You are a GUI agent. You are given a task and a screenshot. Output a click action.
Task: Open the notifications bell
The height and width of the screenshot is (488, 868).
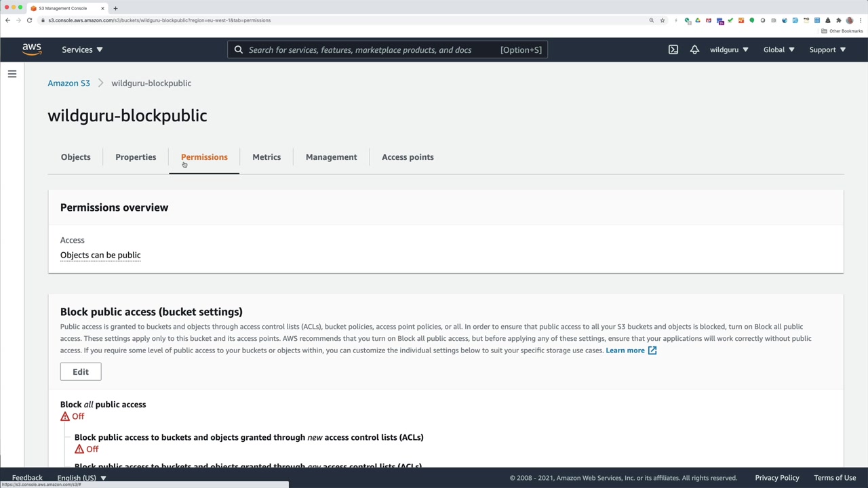[x=694, y=49]
